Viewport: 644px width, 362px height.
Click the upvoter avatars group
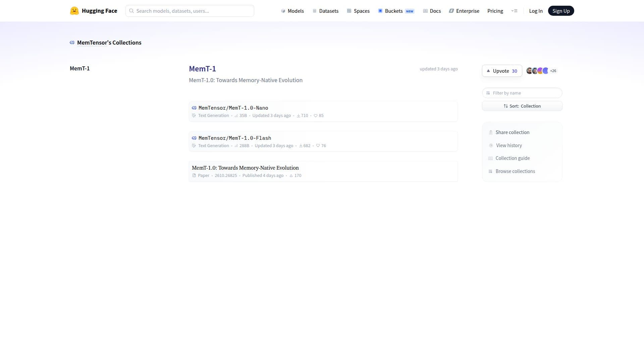tap(537, 71)
